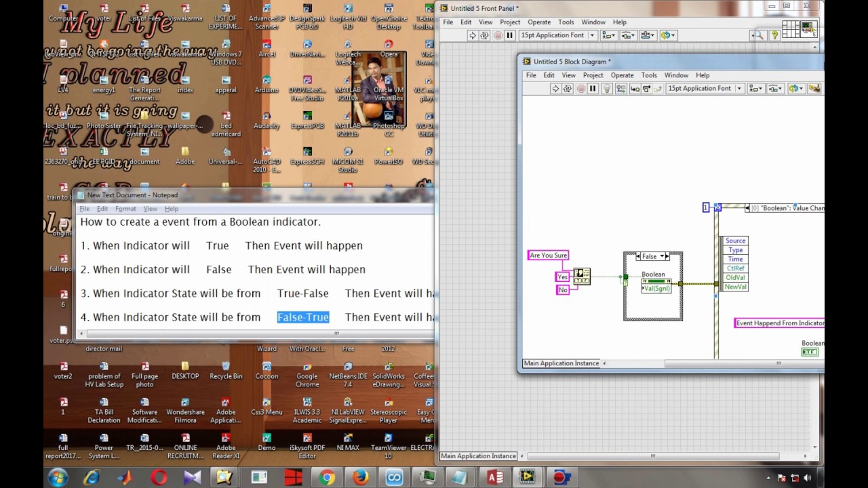Screen dimensions: 868x488
Task: Click Step Out button in Block Diagram
Action: pos(657,89)
